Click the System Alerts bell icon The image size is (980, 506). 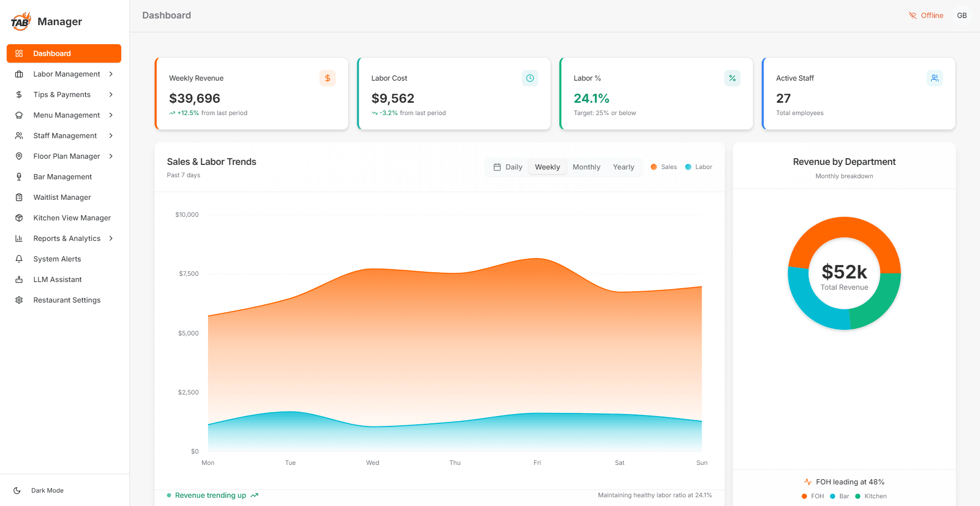coord(19,259)
